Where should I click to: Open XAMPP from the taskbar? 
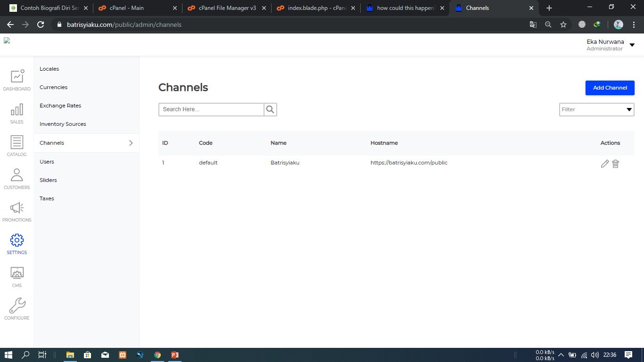click(123, 355)
